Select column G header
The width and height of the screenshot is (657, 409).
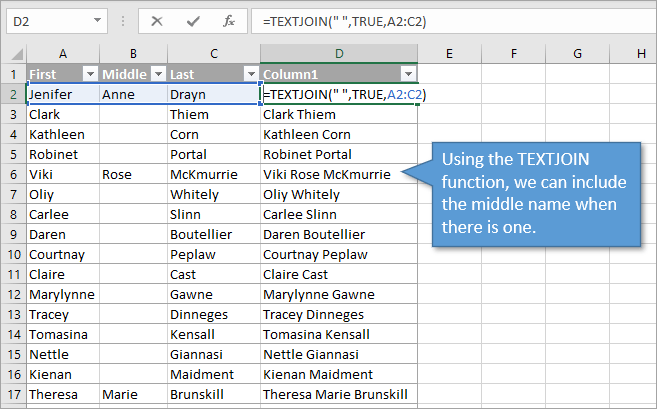point(578,52)
